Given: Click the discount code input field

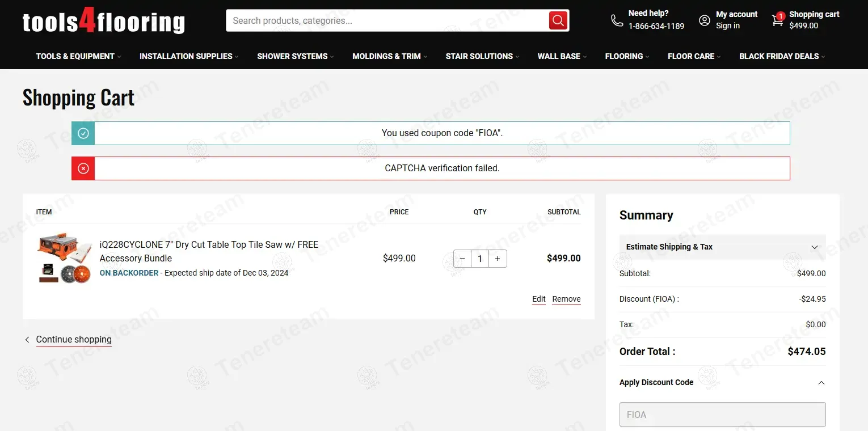Looking at the screenshot, I should 722,415.
